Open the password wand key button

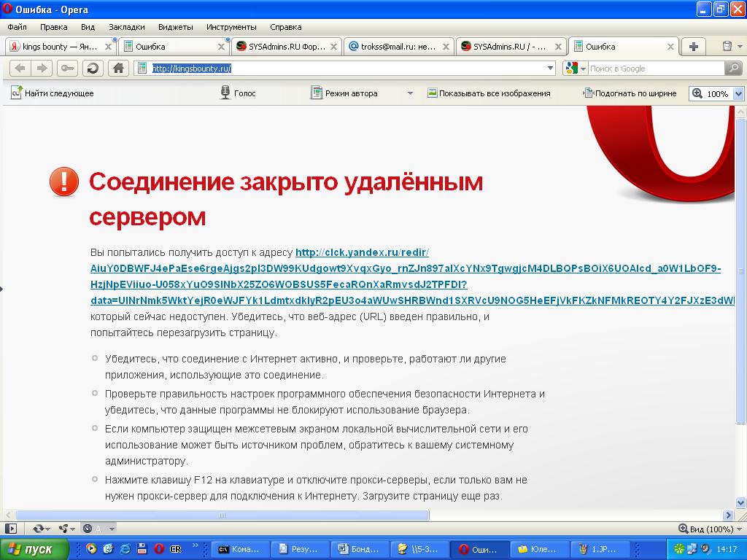[x=67, y=69]
